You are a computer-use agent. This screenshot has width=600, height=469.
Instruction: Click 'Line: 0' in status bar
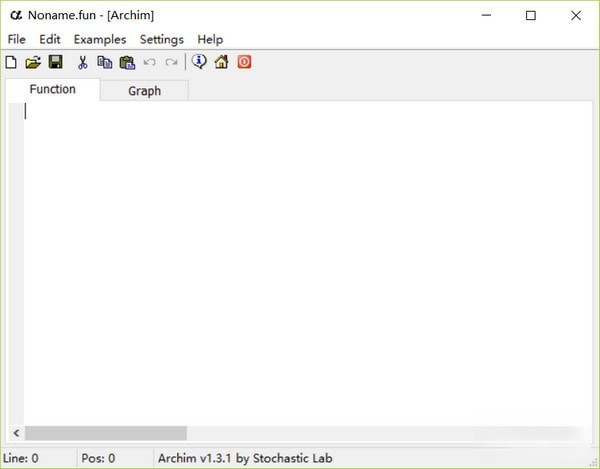click(x=21, y=458)
